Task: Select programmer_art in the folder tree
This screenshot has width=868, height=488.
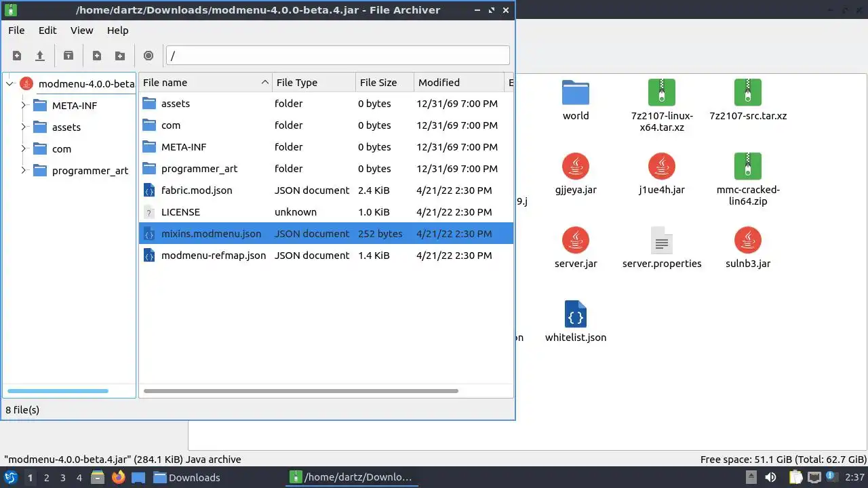Action: pos(90,171)
